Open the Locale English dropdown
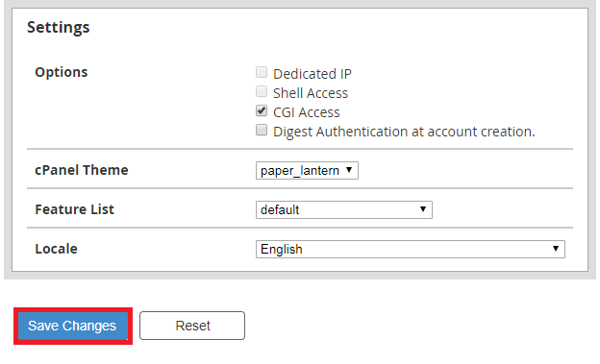 (411, 250)
